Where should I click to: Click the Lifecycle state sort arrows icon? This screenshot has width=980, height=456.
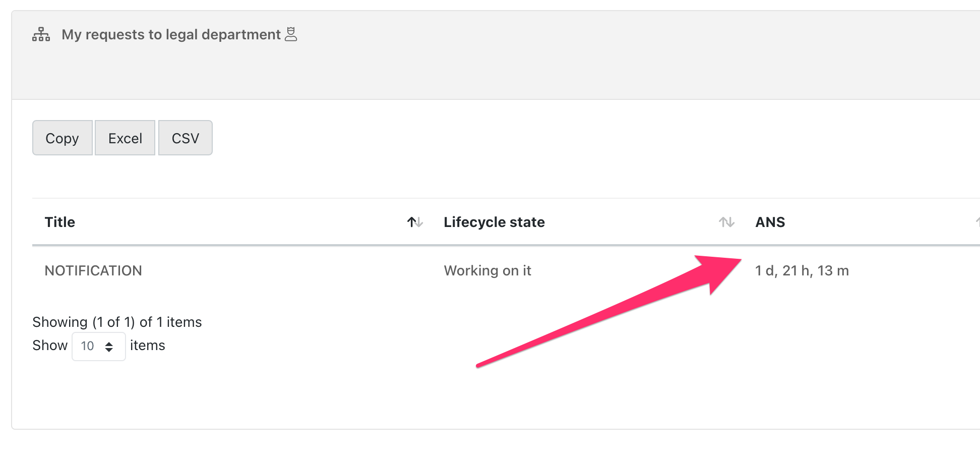[x=726, y=222]
